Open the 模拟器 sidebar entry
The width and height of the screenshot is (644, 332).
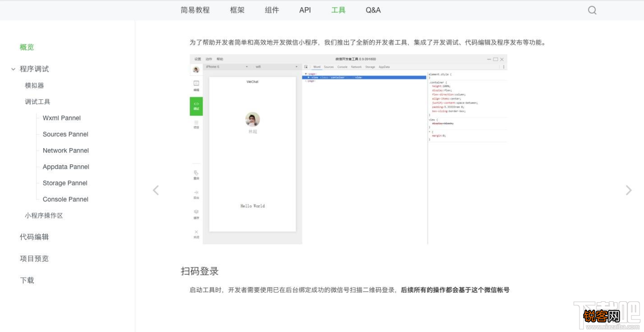tap(35, 86)
